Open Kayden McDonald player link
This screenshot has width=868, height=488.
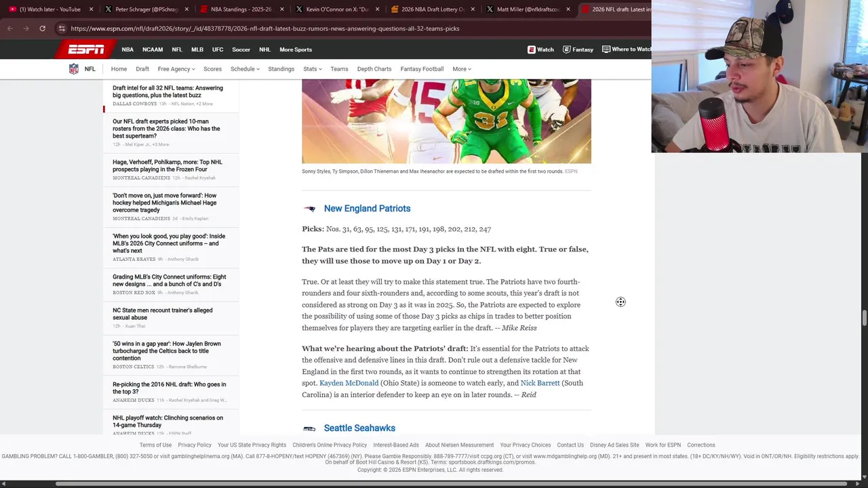[x=349, y=383]
